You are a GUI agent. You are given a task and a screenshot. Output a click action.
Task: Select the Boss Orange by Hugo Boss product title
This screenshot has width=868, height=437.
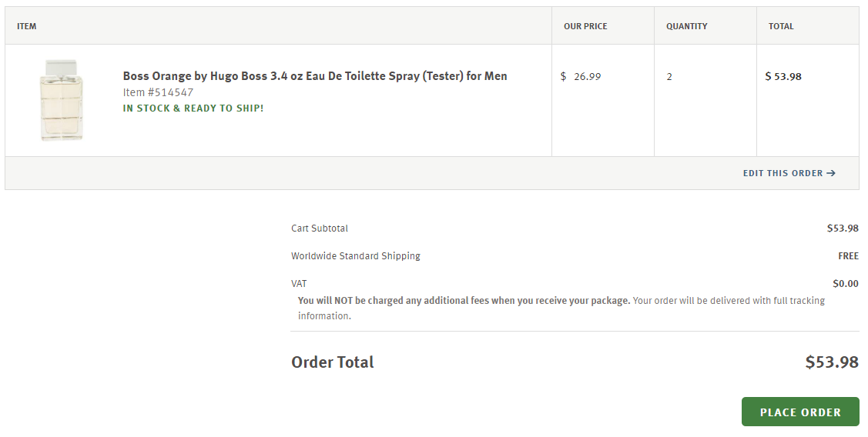pos(315,76)
